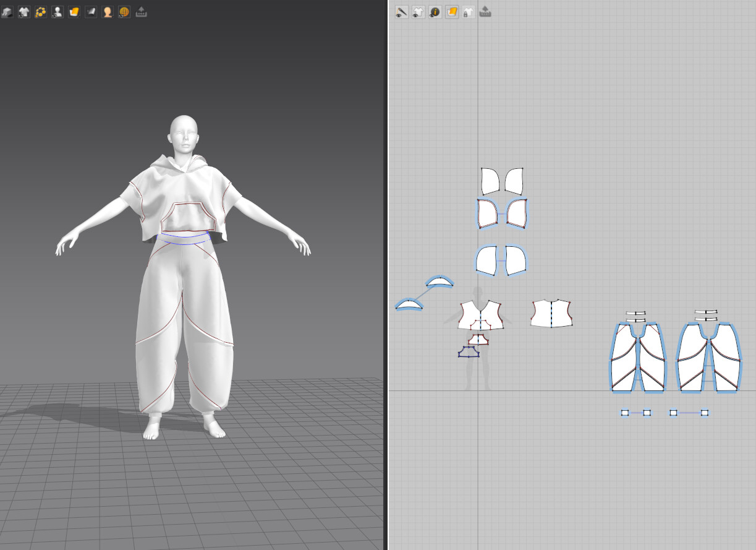The width and height of the screenshot is (756, 550).
Task: Select the upper crescent-shaped pattern piece
Action: click(x=440, y=282)
